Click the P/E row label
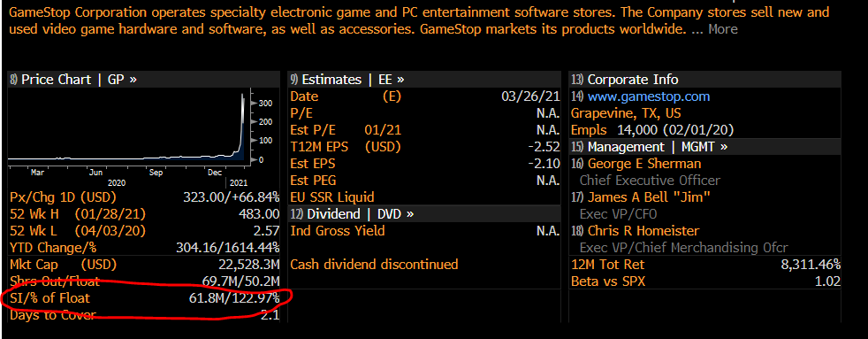 [x=301, y=113]
